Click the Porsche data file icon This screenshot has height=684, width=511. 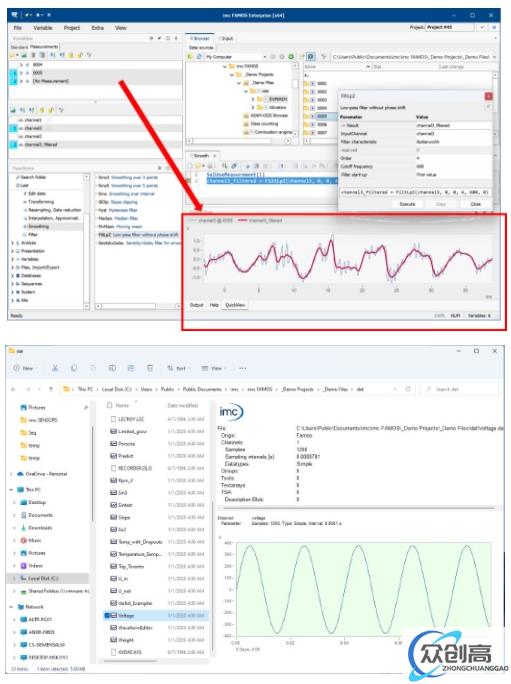click(x=113, y=444)
